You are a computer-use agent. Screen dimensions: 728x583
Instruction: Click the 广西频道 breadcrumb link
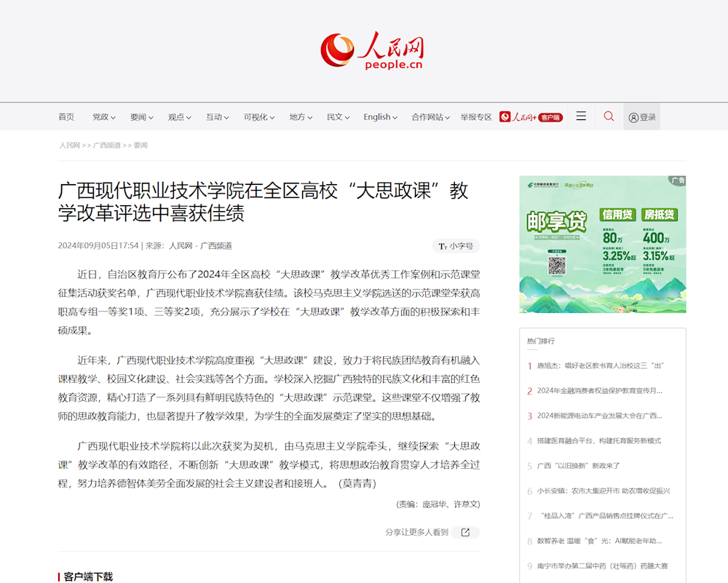[107, 146]
